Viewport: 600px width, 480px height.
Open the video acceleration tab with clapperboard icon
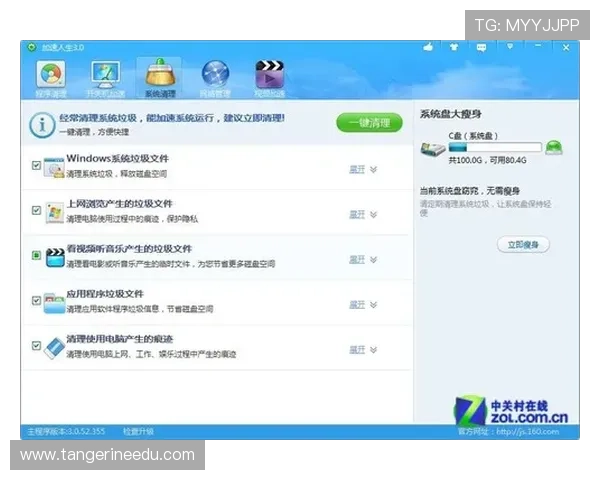point(269,78)
